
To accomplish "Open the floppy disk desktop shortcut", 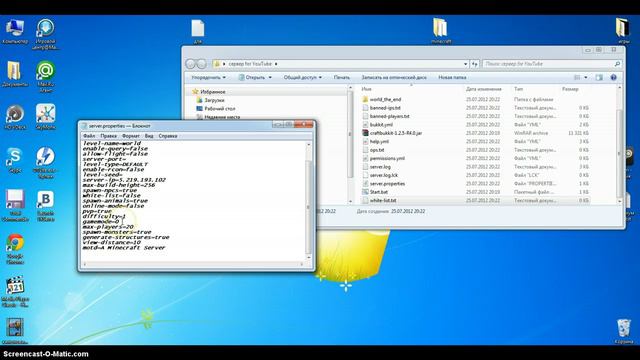I will click(15, 206).
